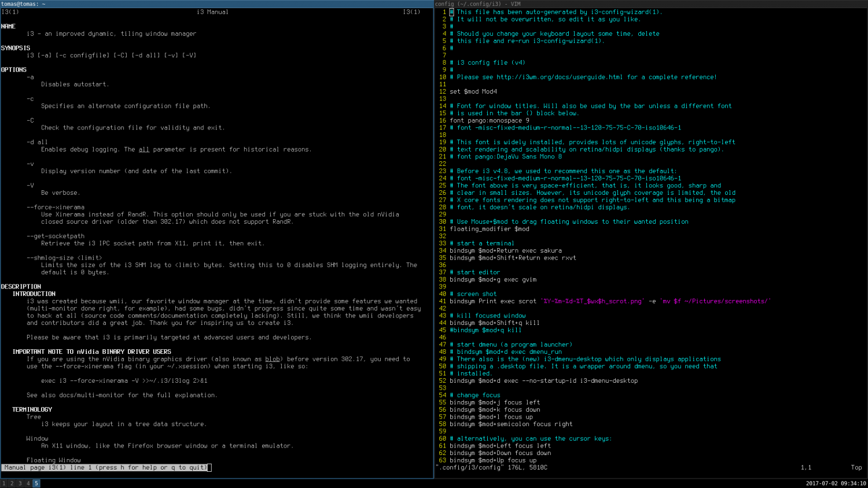Click 'bindsym $mod+Left focus left' line
This screenshot has height=488, width=868.
coord(501,446)
